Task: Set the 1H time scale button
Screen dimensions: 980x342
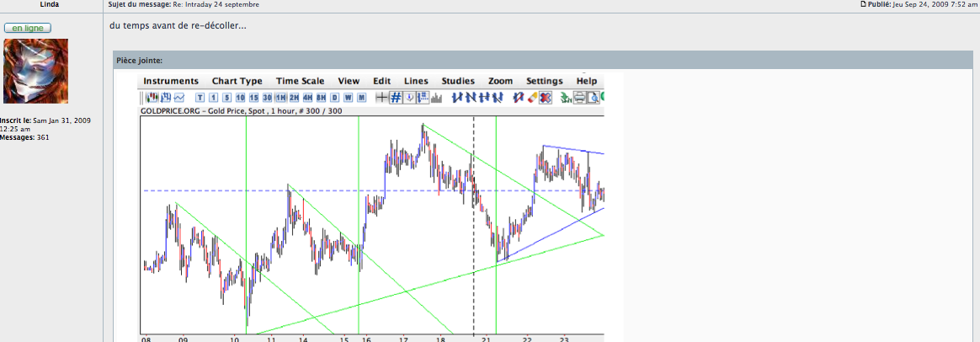Action: [x=280, y=98]
